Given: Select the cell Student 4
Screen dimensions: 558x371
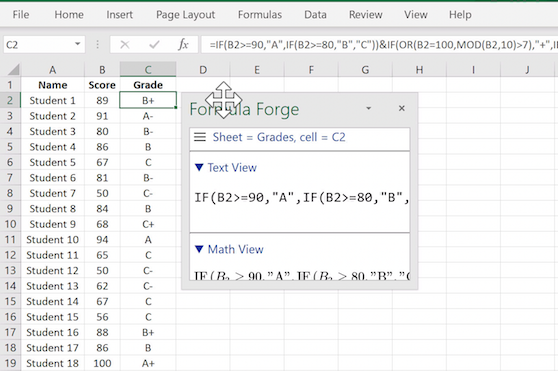Looking at the screenshot, I should 53,147.
